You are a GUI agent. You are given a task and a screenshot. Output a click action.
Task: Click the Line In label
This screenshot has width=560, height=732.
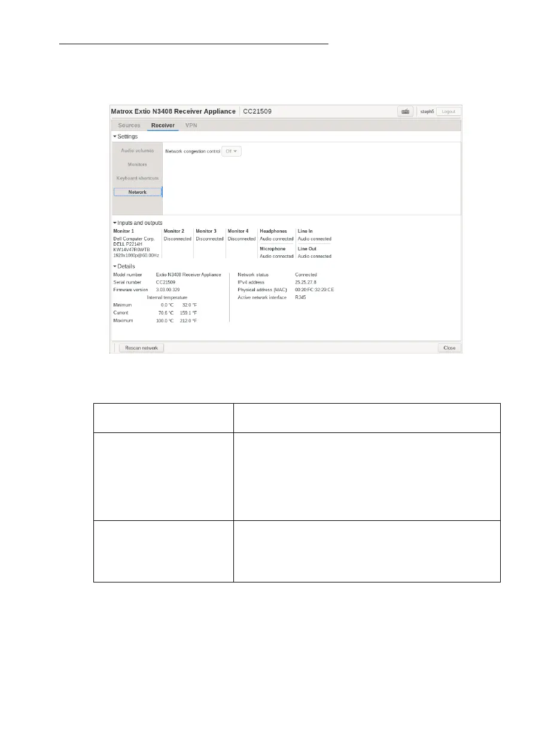pos(305,231)
